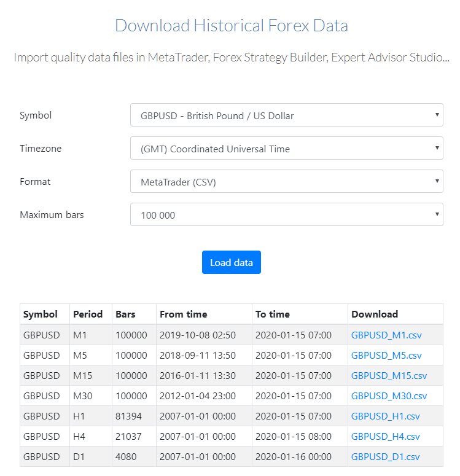Open the Symbol dropdown showing GBPUSD
The height and width of the screenshot is (476, 460).
coord(287,115)
